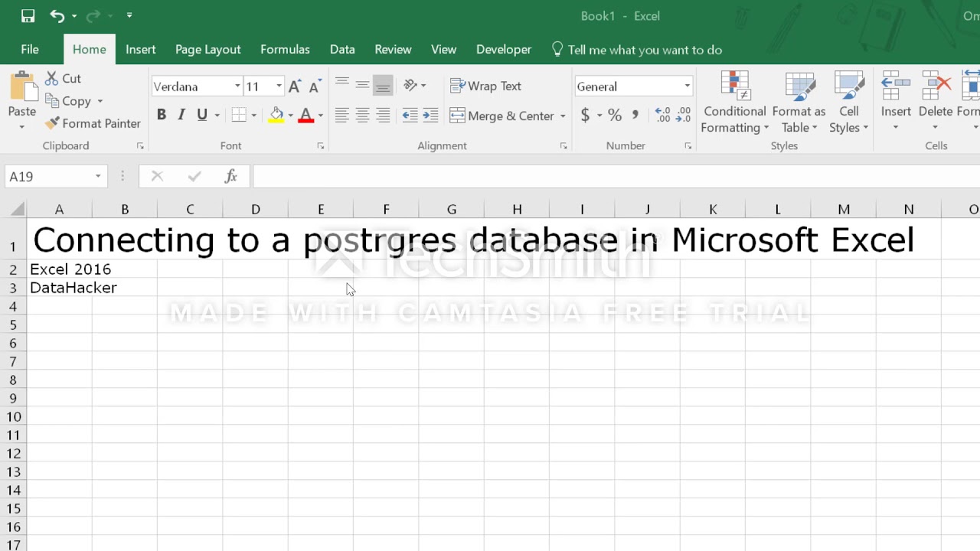Toggle Bold formatting
The image size is (980, 551).
click(161, 115)
